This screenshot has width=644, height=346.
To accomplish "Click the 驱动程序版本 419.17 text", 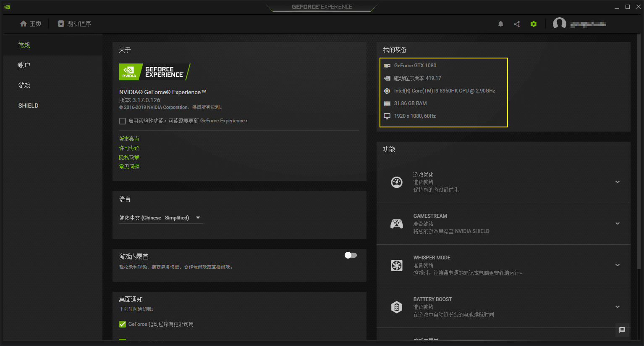I will point(417,78).
